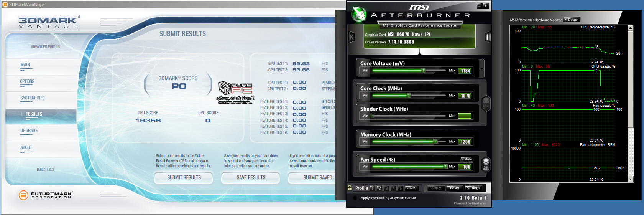Minimize the MSI Afterburner window
Image resolution: width=644 pixels, height=215 pixels.
(479, 6)
